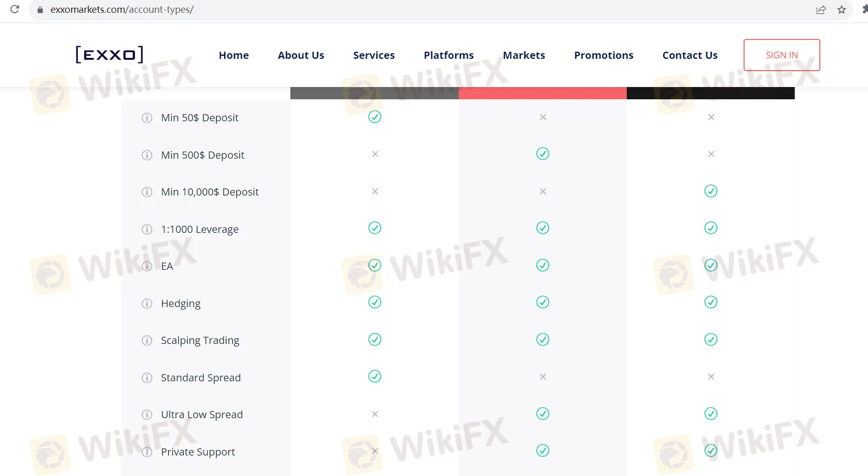Click the EXXO logo
Screen dimensions: 868x476
109,54
